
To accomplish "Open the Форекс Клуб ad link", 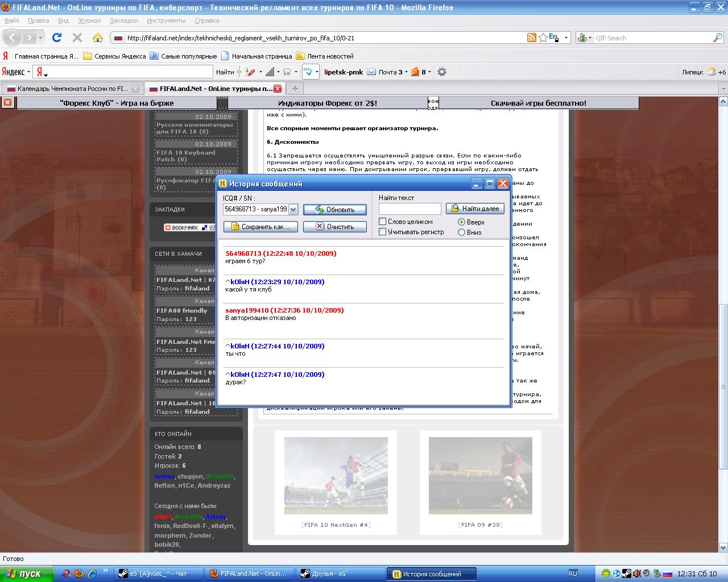I will 117,103.
